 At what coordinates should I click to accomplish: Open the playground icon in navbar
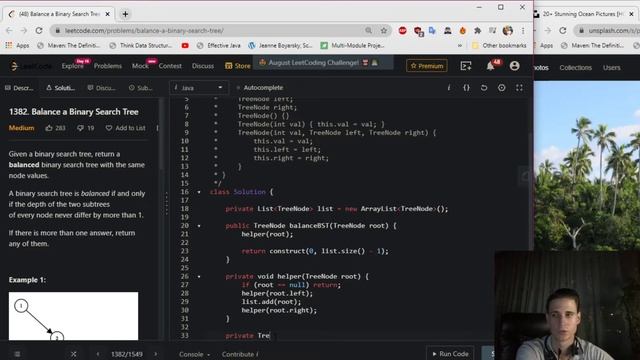tap(466, 66)
